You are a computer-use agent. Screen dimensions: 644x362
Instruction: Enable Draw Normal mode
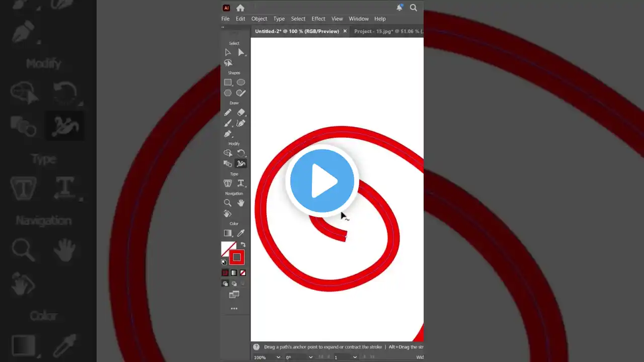[225, 284]
